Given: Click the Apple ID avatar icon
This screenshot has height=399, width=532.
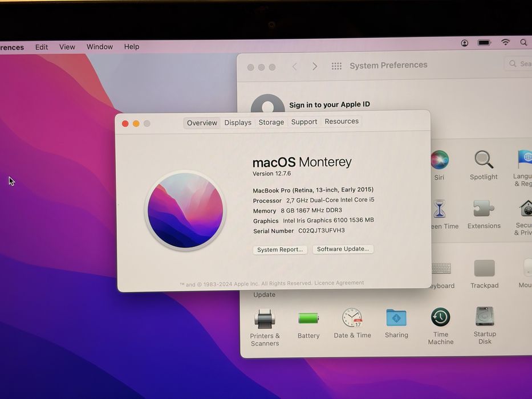Looking at the screenshot, I should tap(267, 104).
